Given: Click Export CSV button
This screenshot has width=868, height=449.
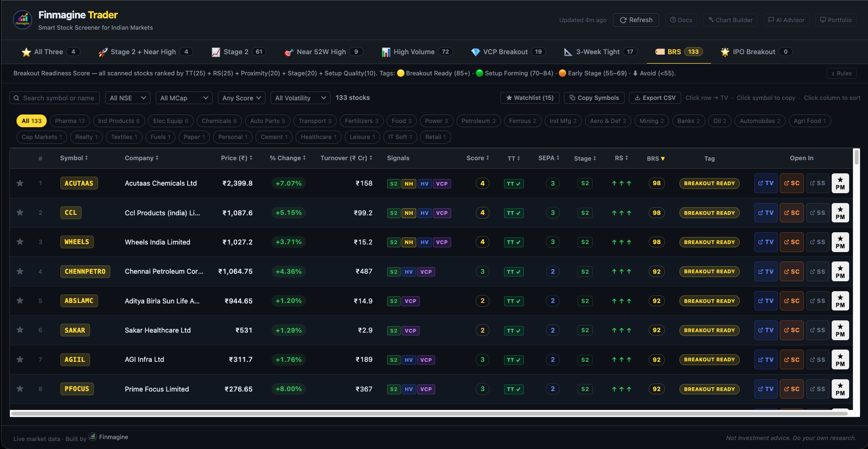Looking at the screenshot, I should (655, 98).
